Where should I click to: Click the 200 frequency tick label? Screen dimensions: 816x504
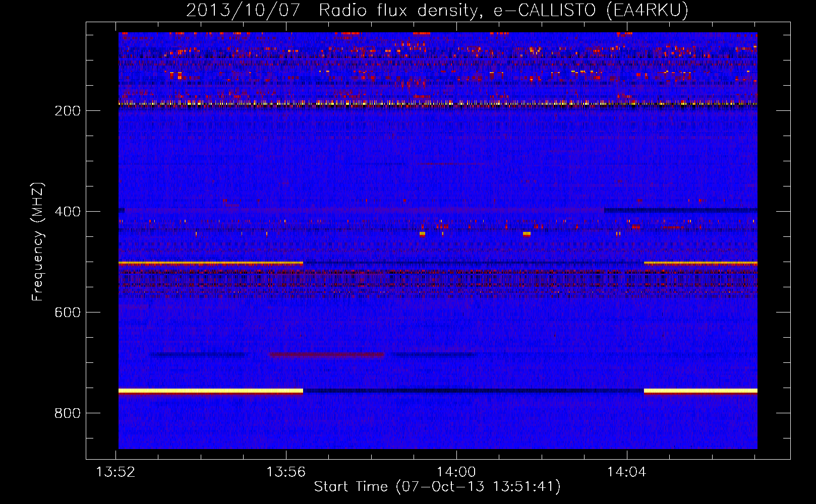click(68, 110)
